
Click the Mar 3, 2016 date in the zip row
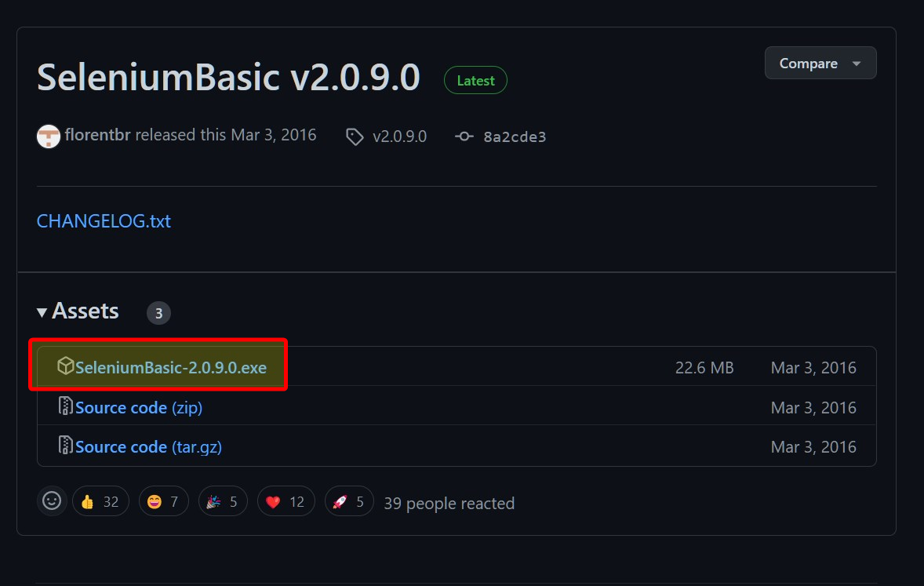[813, 408]
